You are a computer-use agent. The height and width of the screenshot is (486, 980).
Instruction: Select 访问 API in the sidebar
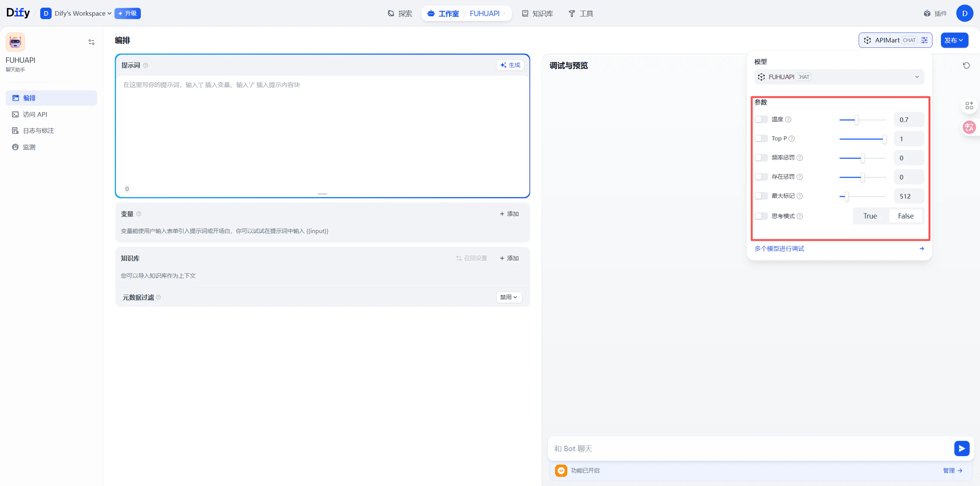[51, 114]
